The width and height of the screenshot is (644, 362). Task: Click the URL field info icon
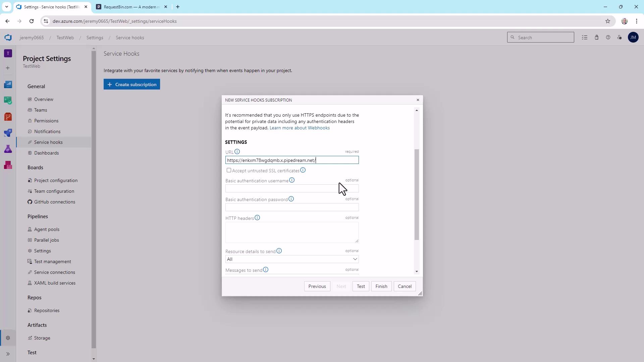point(237,152)
